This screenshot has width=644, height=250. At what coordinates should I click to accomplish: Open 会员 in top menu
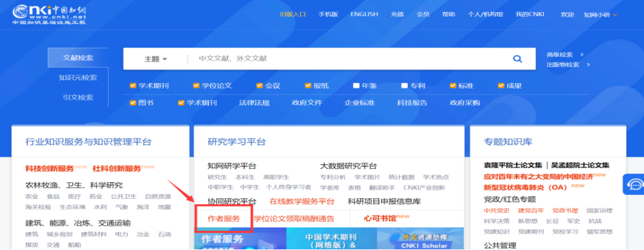[x=423, y=14]
